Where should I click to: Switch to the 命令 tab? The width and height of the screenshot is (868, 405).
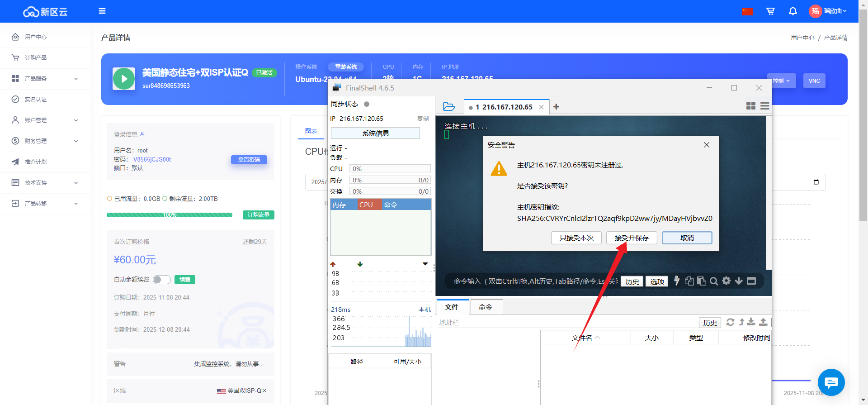(x=486, y=307)
